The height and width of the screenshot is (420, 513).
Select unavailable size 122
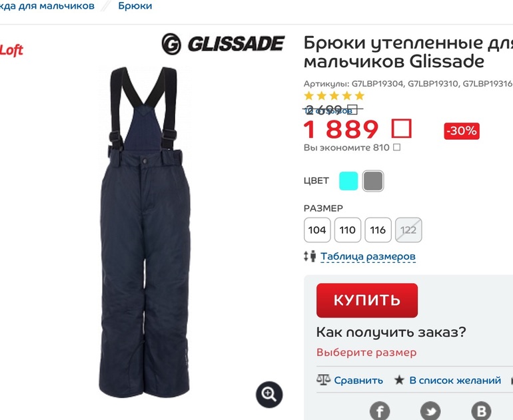408,230
